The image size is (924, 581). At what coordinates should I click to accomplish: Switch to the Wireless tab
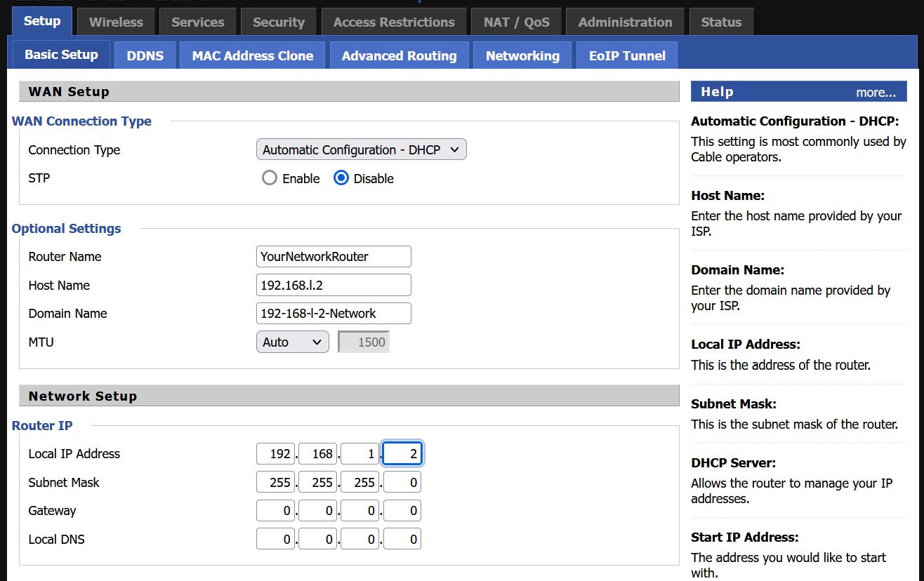(116, 22)
